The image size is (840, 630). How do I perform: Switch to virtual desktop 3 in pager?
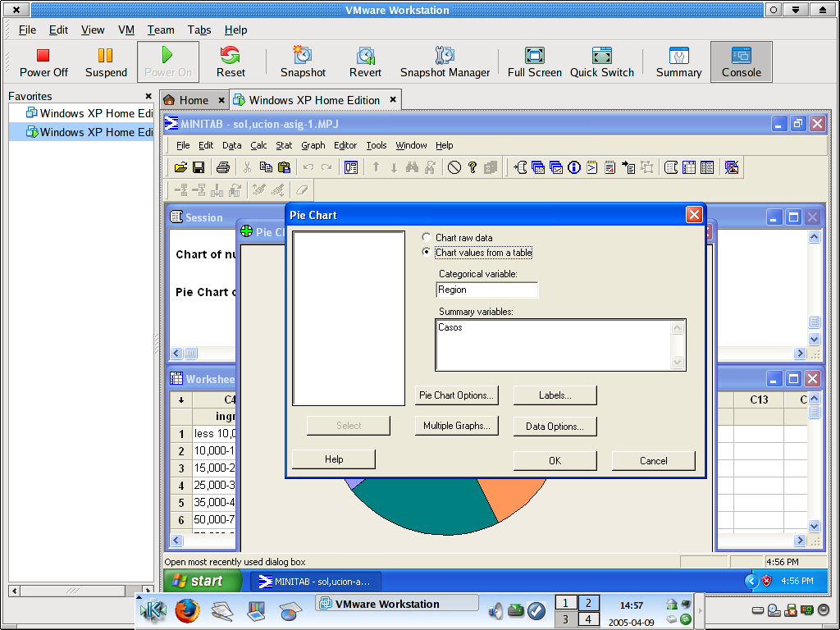(565, 619)
